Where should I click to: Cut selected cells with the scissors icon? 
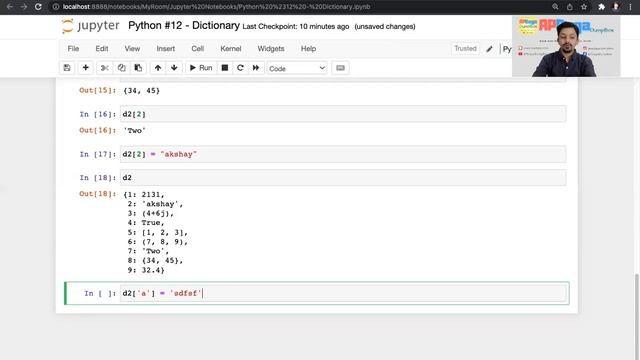104,68
